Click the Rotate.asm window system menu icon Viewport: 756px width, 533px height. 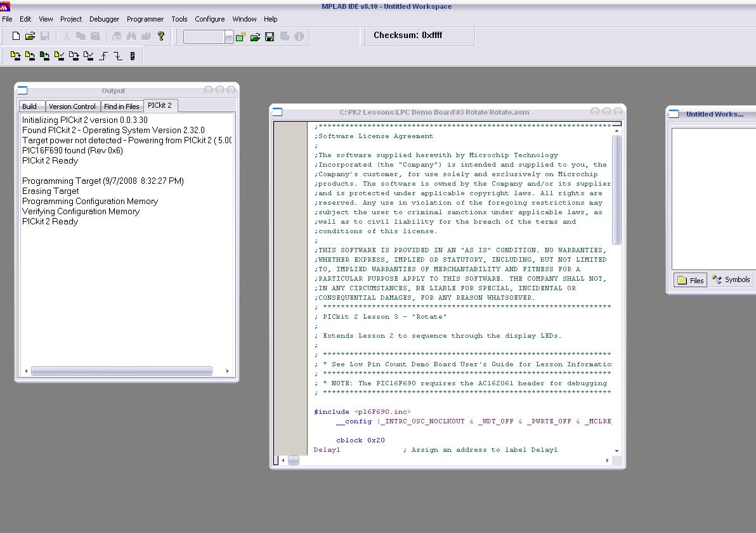click(277, 112)
